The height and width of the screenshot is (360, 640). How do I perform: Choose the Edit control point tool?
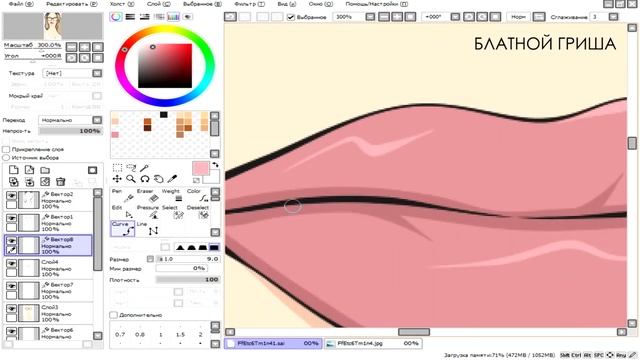[123, 212]
